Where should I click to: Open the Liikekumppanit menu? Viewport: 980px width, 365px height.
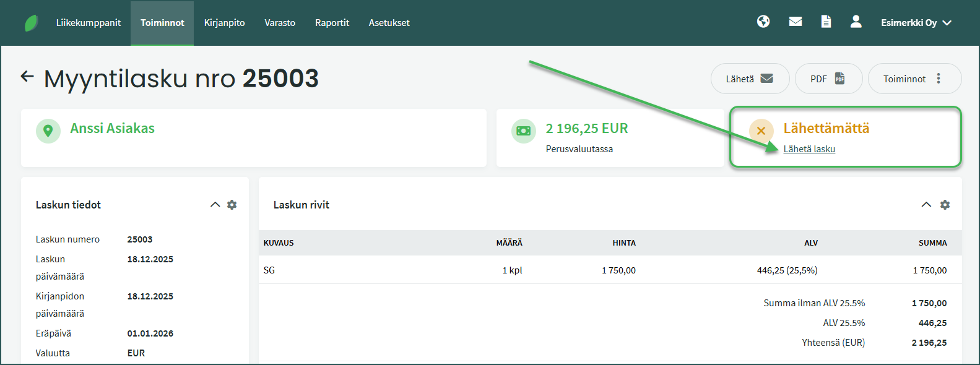tap(89, 23)
